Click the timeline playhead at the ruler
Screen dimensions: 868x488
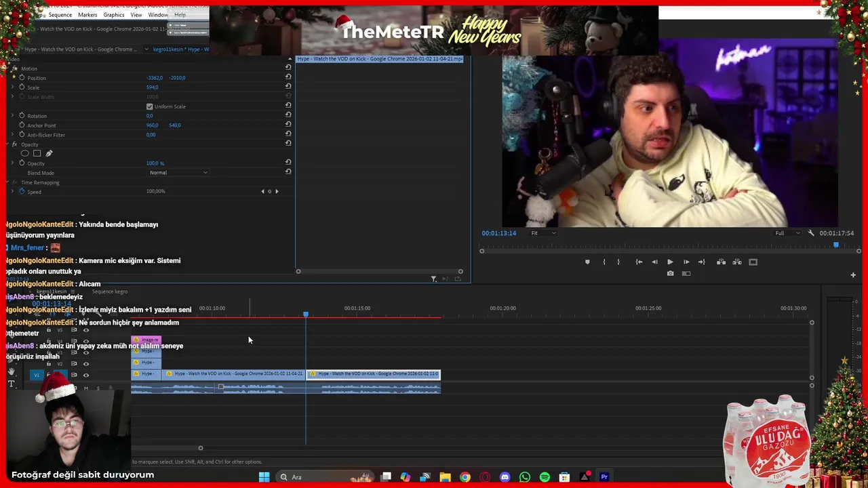coord(306,314)
